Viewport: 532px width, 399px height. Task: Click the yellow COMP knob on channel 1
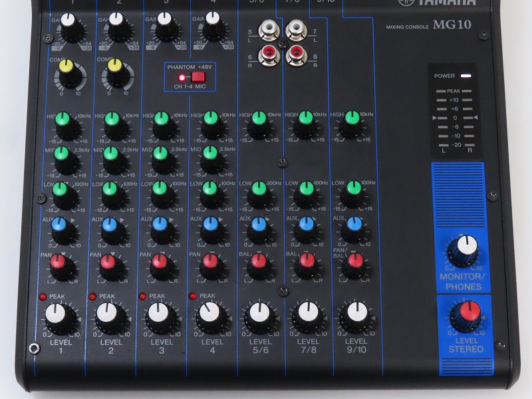(66, 70)
